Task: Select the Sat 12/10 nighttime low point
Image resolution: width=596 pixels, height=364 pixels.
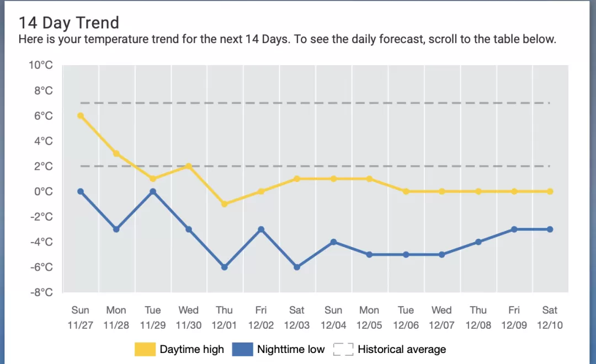Action: pyautogui.click(x=550, y=229)
